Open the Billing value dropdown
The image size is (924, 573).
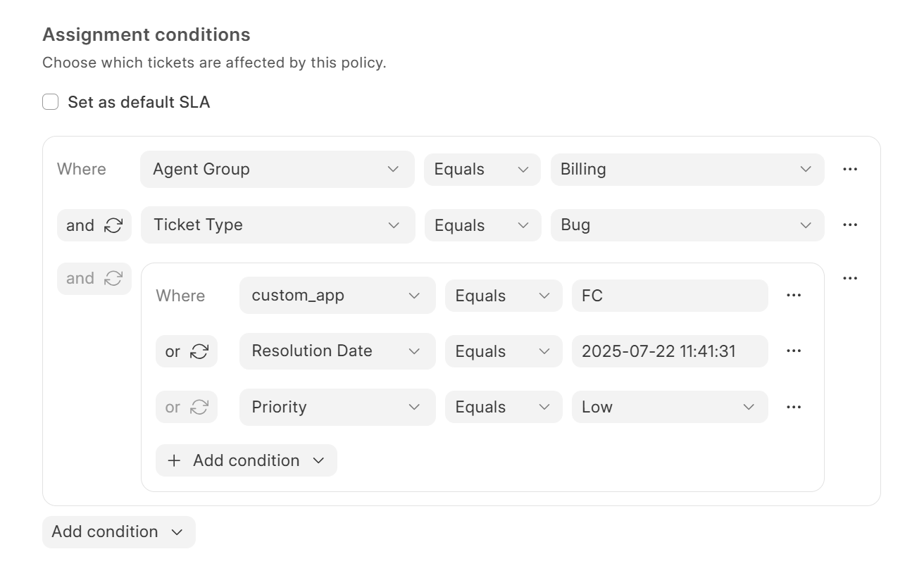[687, 170]
